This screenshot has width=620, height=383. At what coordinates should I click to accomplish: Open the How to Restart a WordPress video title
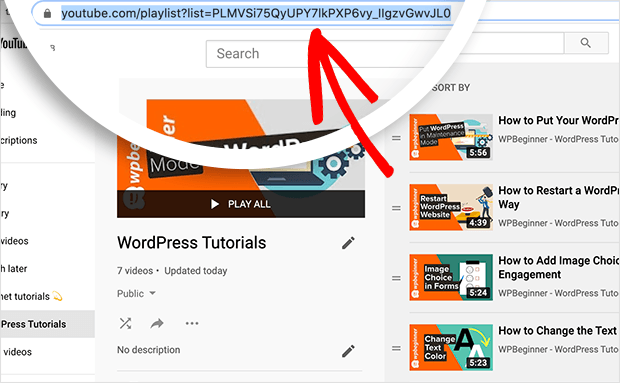558,197
